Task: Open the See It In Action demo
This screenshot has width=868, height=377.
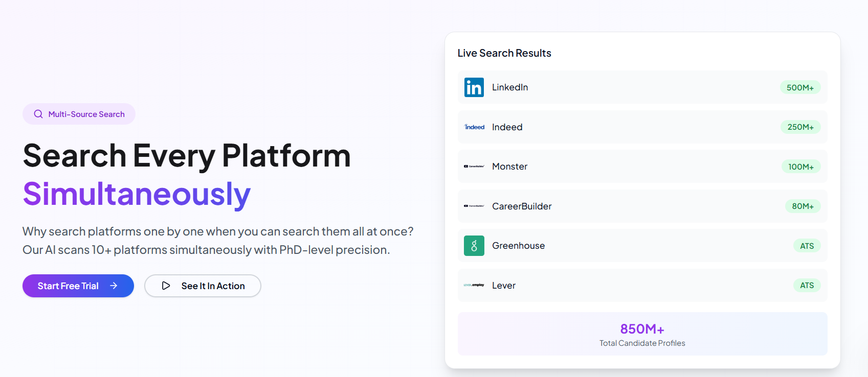Action: coord(203,286)
